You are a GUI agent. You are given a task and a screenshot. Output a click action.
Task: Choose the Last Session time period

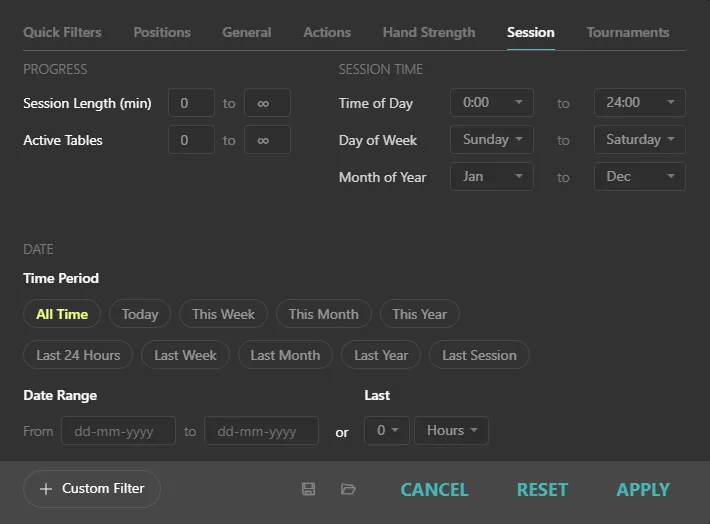pyautogui.click(x=479, y=355)
